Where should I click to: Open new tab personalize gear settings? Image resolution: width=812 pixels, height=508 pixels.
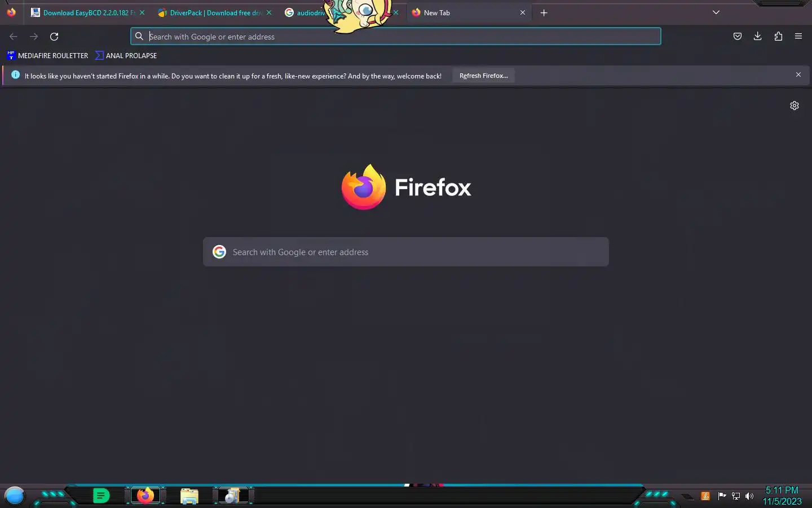(795, 106)
